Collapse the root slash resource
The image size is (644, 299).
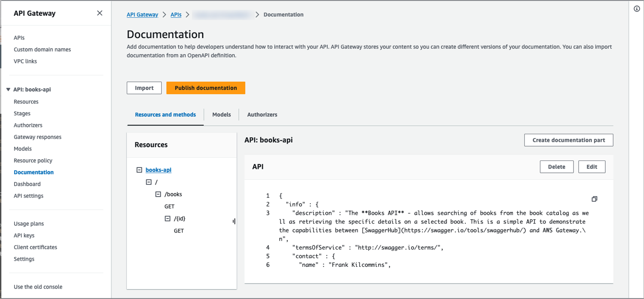point(149,182)
